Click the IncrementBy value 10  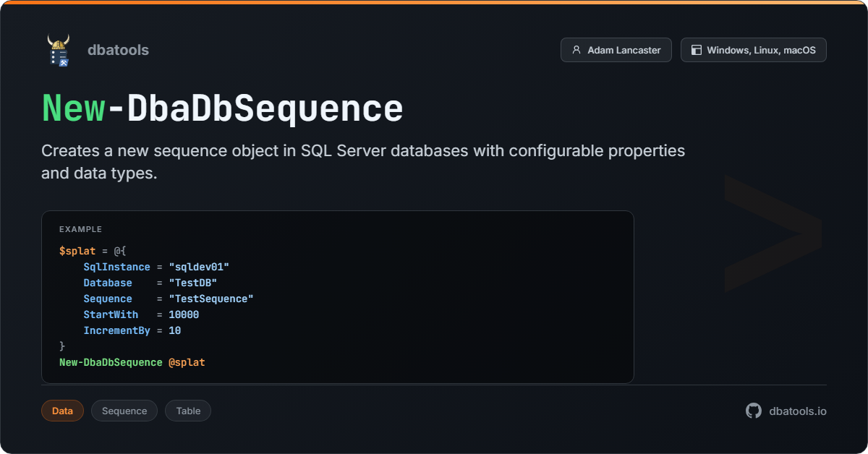(174, 330)
